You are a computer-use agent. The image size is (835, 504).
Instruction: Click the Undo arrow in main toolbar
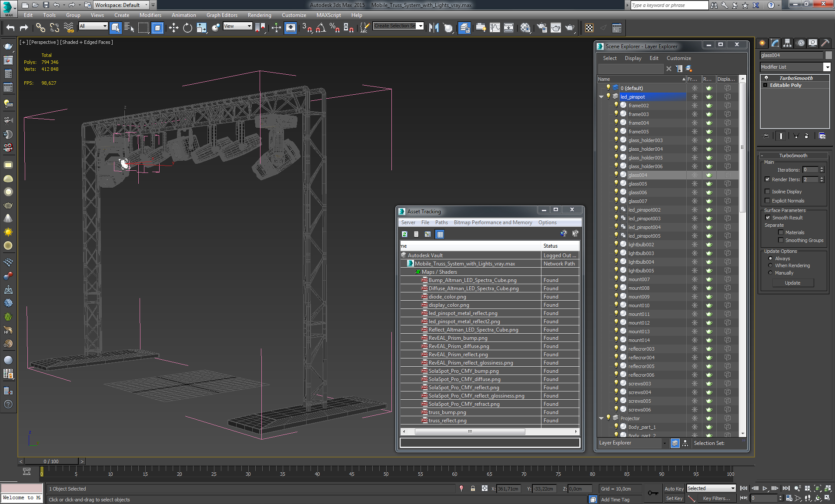pos(10,28)
